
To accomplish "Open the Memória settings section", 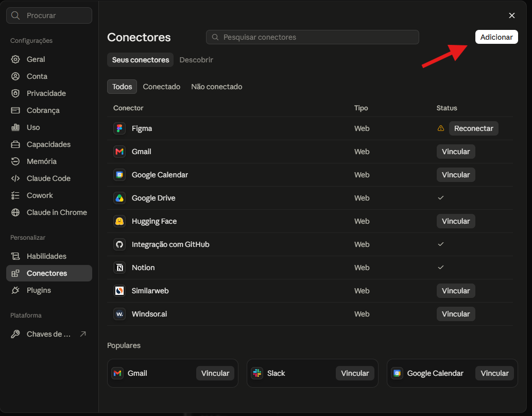I will [49, 161].
